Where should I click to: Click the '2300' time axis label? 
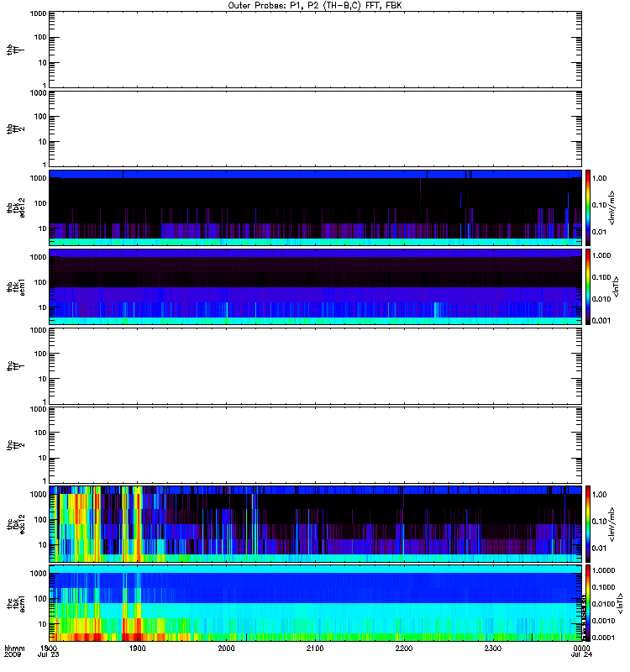pos(493,648)
